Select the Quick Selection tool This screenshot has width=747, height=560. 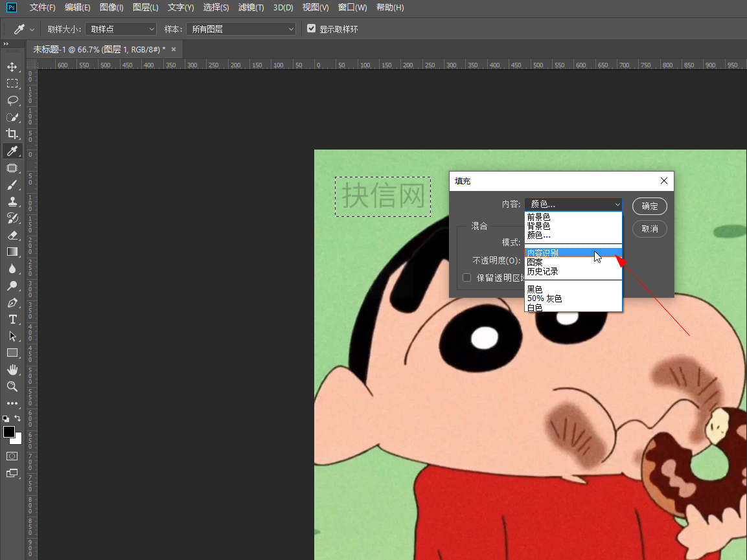point(12,117)
